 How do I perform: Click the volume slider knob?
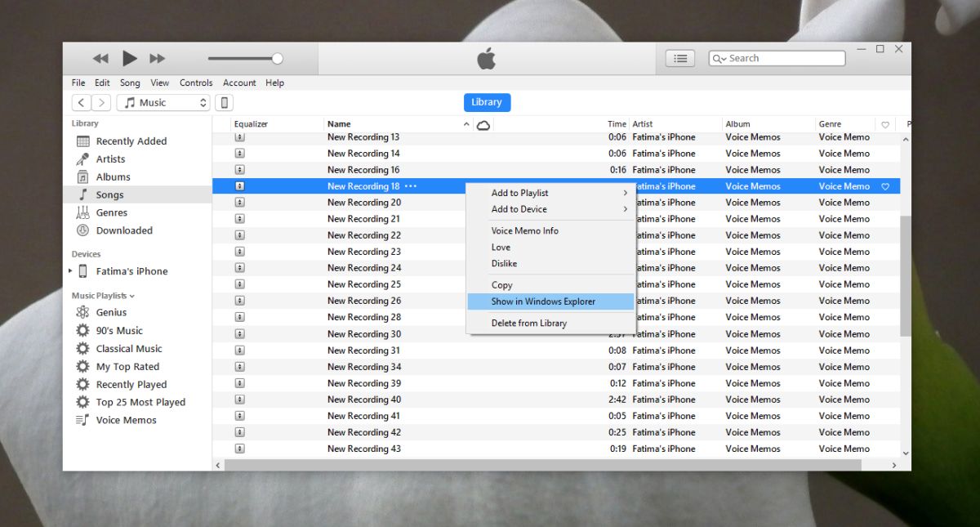(x=278, y=58)
